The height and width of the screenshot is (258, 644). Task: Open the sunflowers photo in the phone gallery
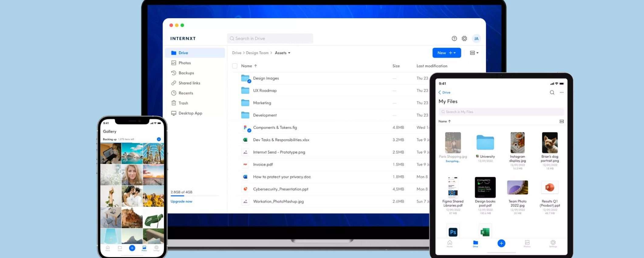[153, 196]
